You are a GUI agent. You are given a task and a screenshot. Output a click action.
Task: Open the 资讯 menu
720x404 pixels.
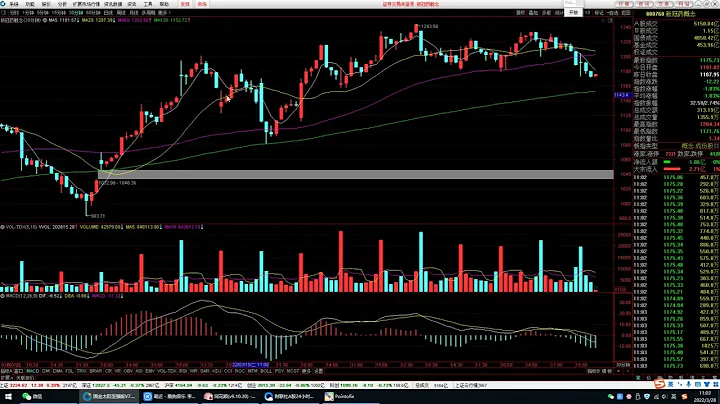132,4
